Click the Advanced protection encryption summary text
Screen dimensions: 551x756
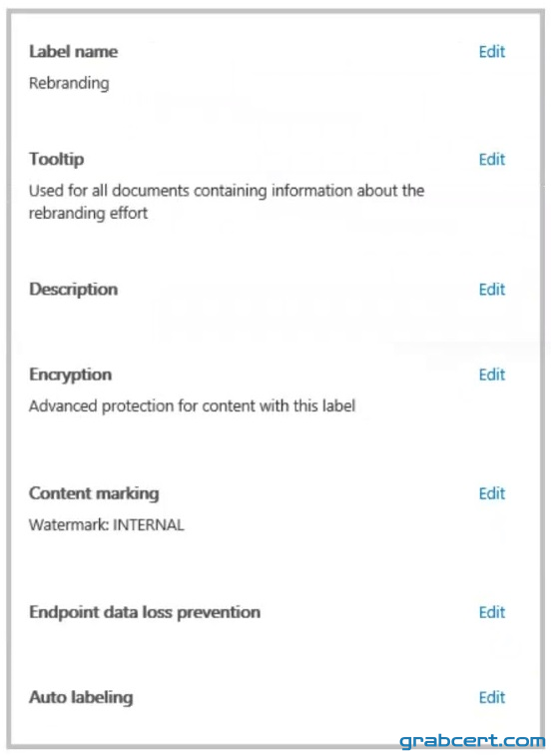[192, 406]
